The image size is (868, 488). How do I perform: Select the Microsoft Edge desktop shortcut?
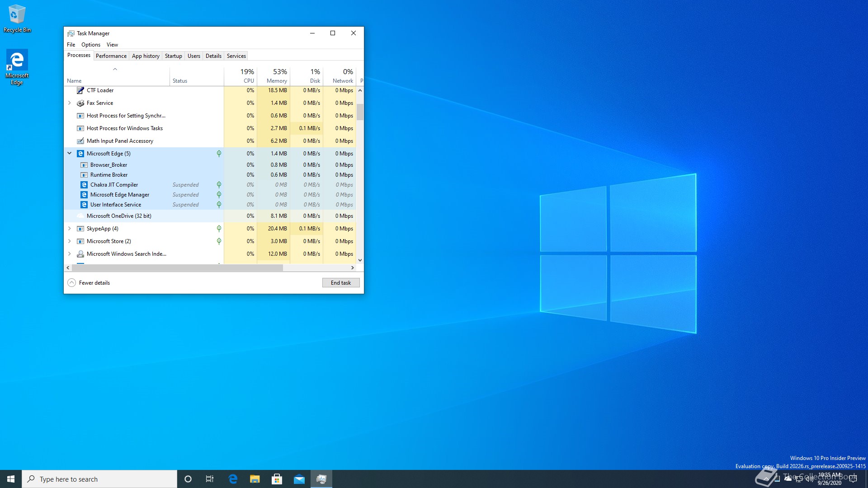pyautogui.click(x=17, y=67)
